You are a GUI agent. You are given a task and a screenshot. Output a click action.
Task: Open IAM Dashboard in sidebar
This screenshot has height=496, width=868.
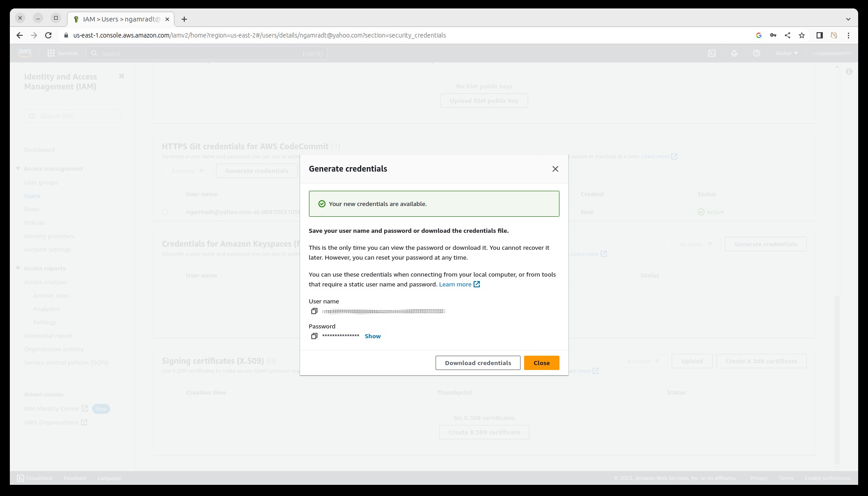[x=39, y=150]
